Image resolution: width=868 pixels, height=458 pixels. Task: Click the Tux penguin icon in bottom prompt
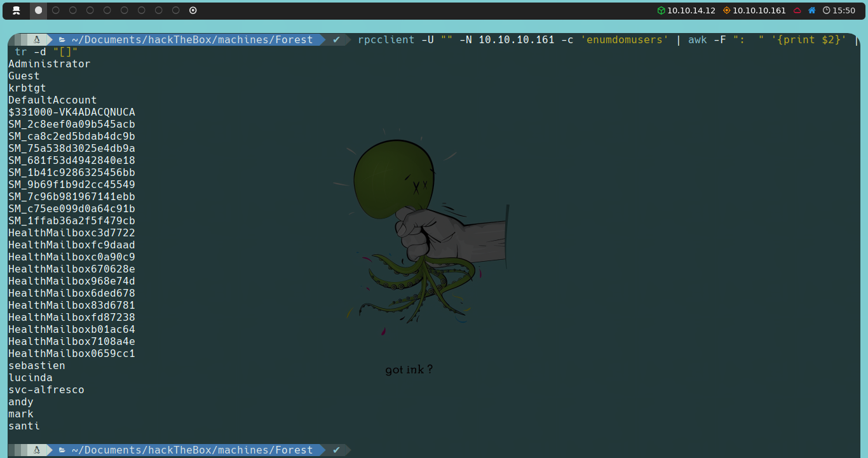pyautogui.click(x=37, y=450)
